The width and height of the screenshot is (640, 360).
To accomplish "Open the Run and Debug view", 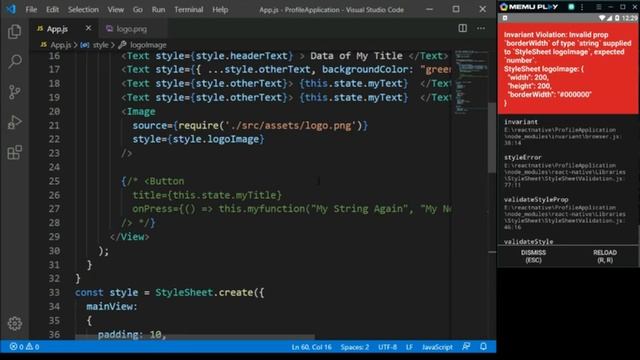I will pyautogui.click(x=15, y=122).
